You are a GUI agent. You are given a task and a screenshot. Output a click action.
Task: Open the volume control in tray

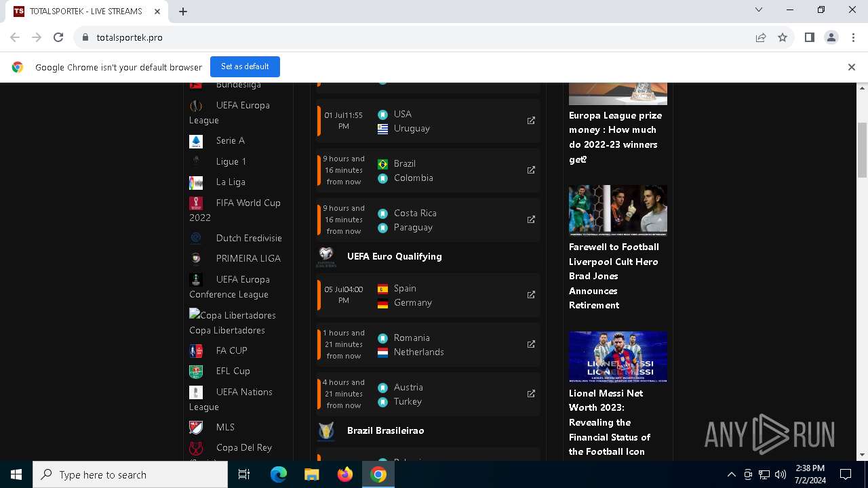pos(781,474)
